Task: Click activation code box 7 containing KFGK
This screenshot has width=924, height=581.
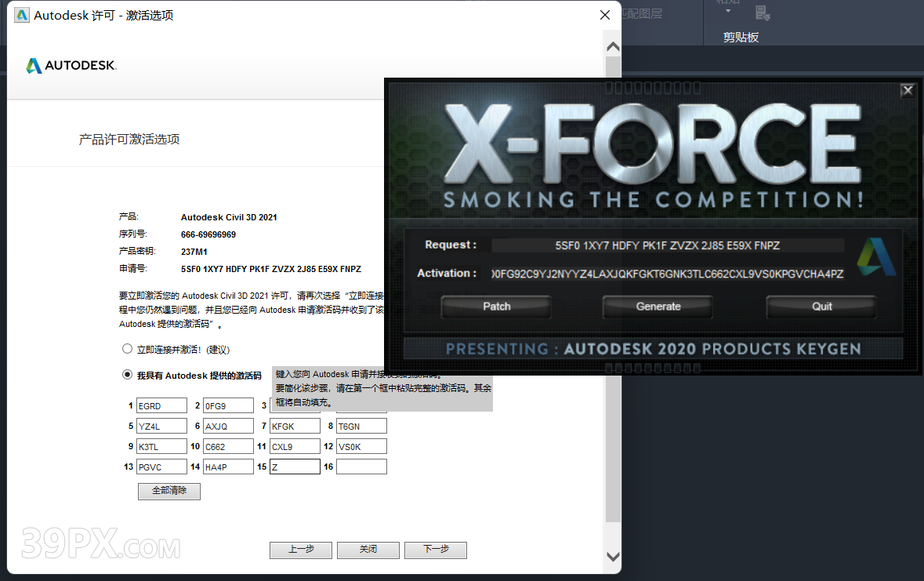Action: 295,426
